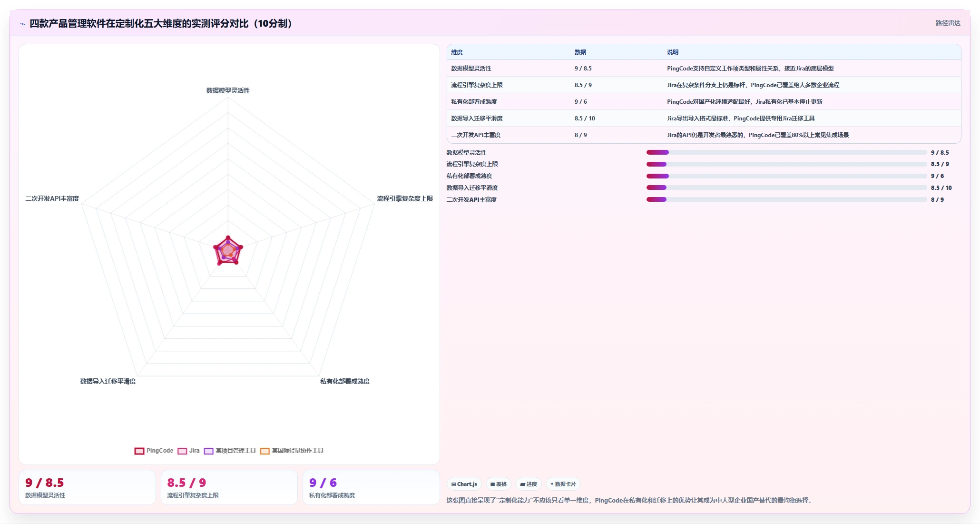Click the Chart.js tag chip
The height and width of the screenshot is (524, 980).
464,484
